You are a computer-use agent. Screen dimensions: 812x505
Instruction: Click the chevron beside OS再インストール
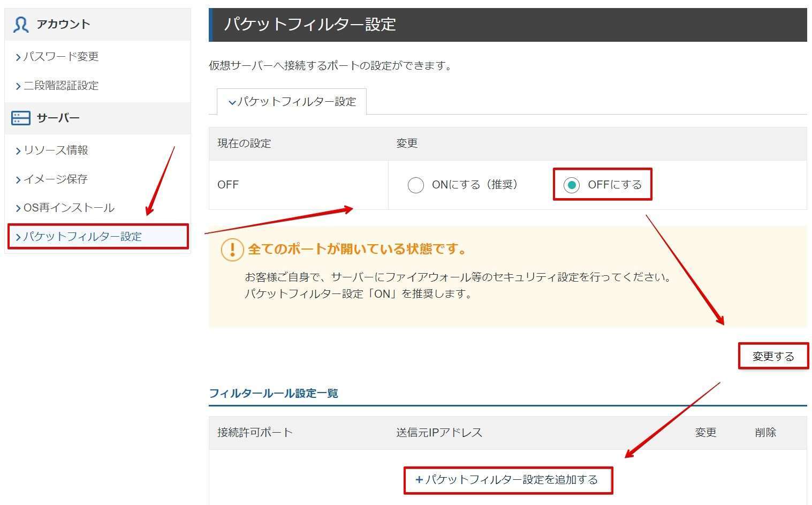tap(18, 208)
